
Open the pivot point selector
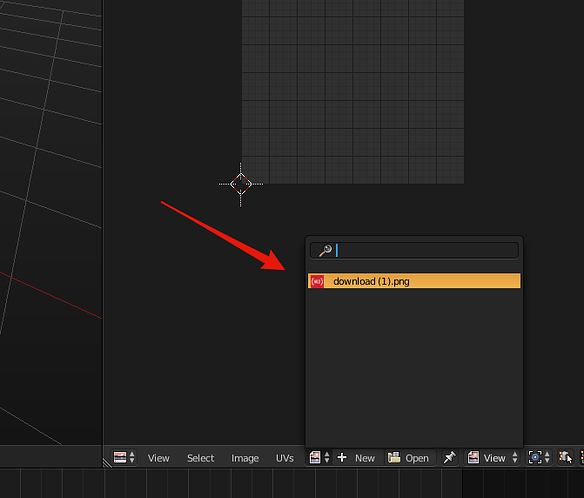tap(539, 457)
